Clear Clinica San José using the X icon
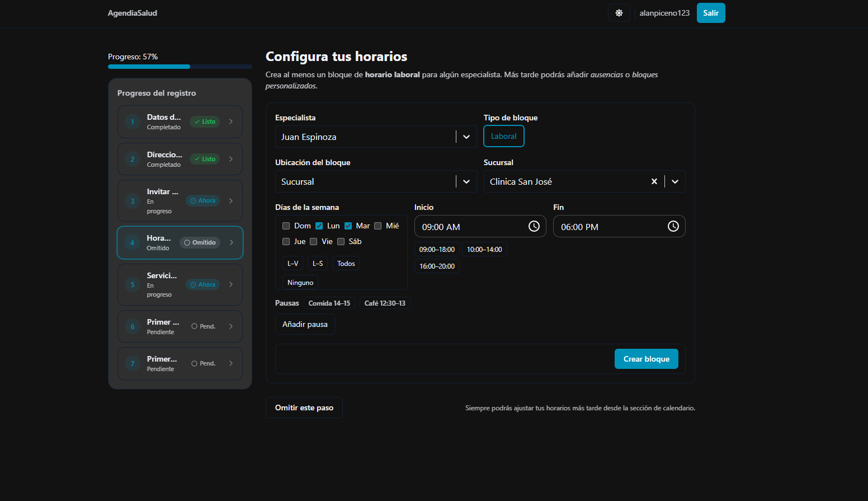Screen dimensions: 868x501 pyautogui.click(x=654, y=181)
